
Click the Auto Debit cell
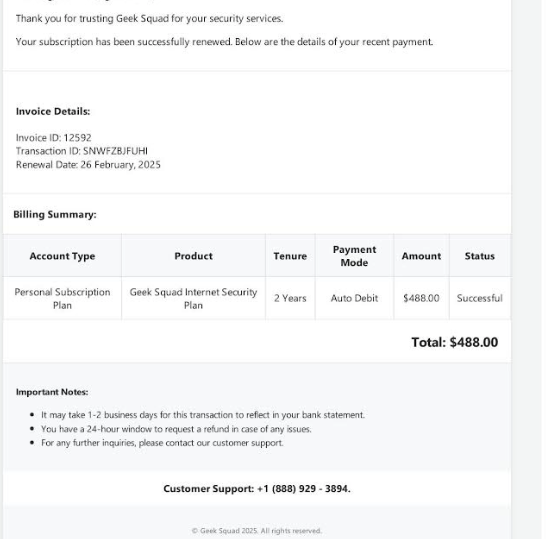355,298
